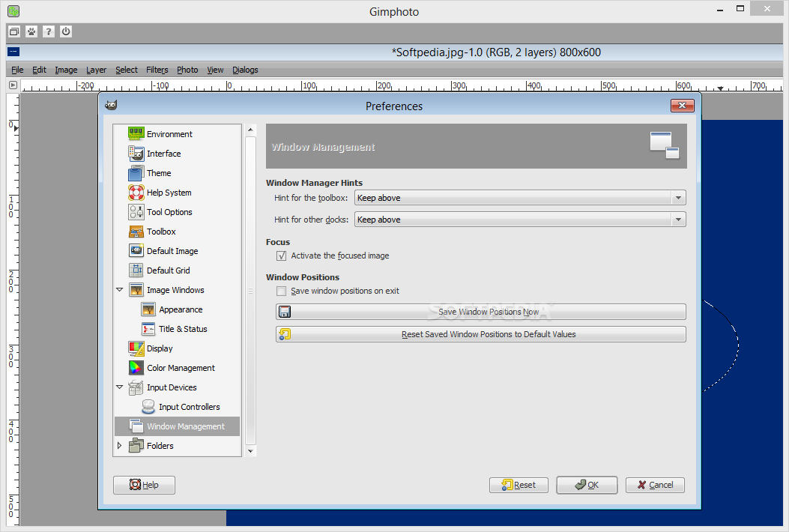Click Save Window Positions Now button
The height and width of the screenshot is (532, 789).
(480, 312)
